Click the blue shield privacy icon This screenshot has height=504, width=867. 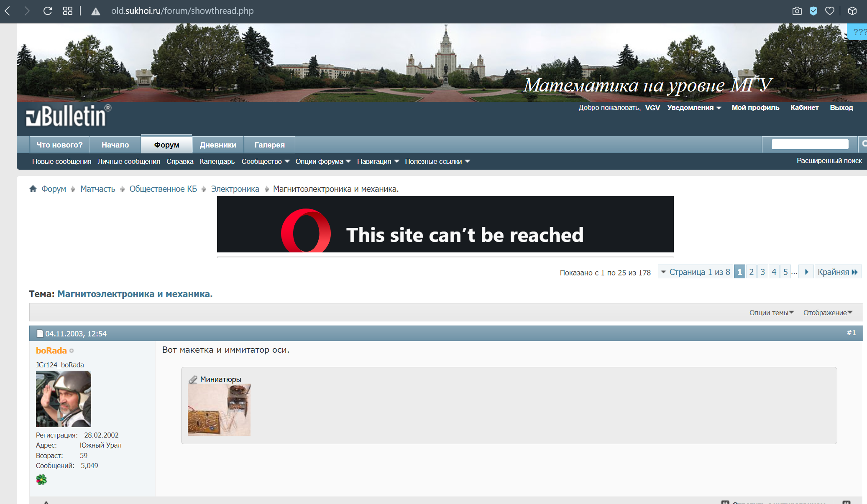pos(813,11)
